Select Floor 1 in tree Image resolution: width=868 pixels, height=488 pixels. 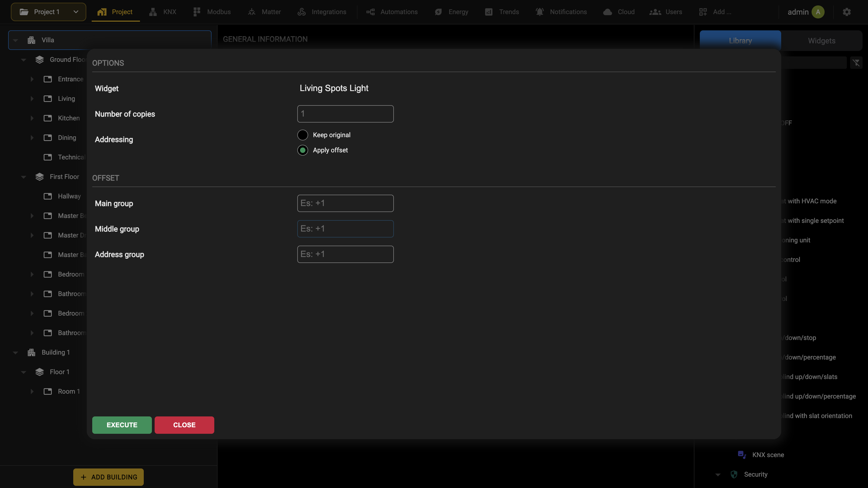[x=59, y=372]
